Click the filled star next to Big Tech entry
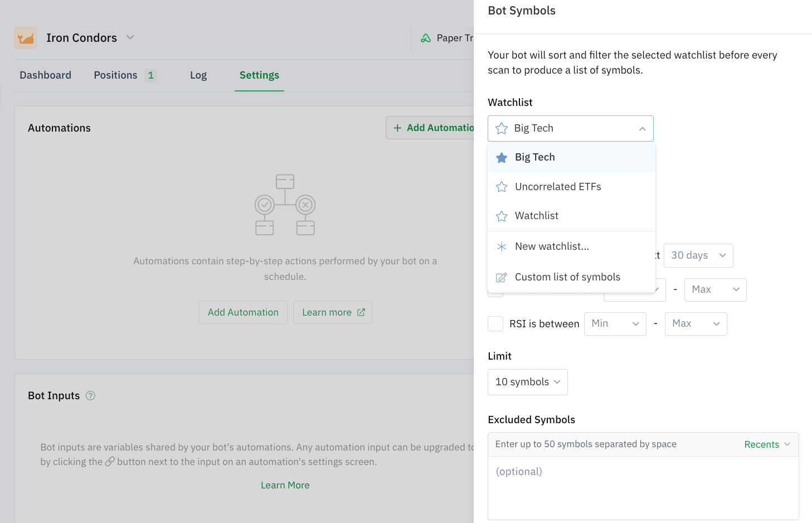Viewport: 812px width, 523px height. coord(501,157)
